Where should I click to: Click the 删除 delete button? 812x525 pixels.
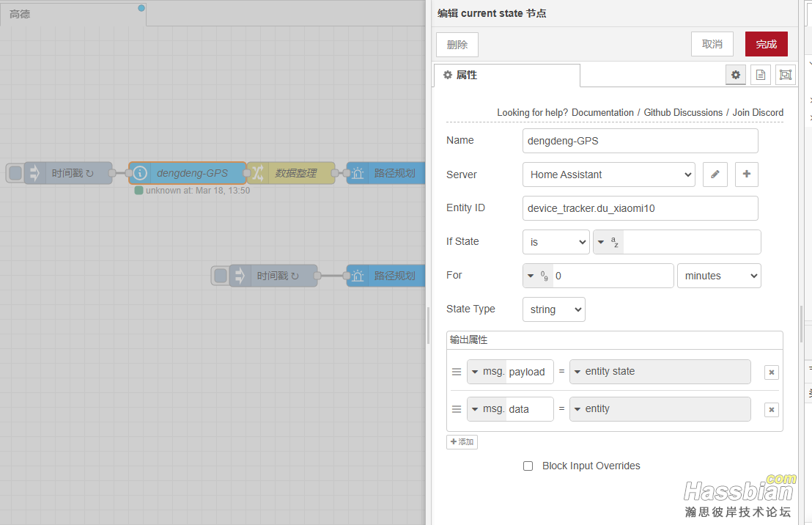(457, 45)
